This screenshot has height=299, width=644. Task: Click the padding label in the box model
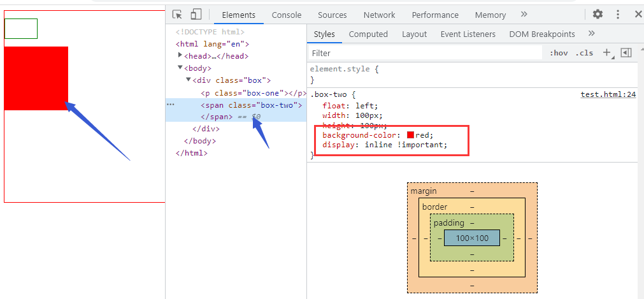449,223
